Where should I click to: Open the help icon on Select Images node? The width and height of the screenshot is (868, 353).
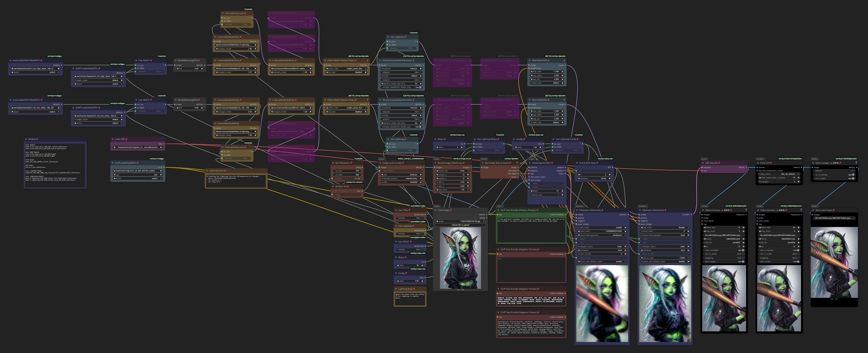(856, 163)
